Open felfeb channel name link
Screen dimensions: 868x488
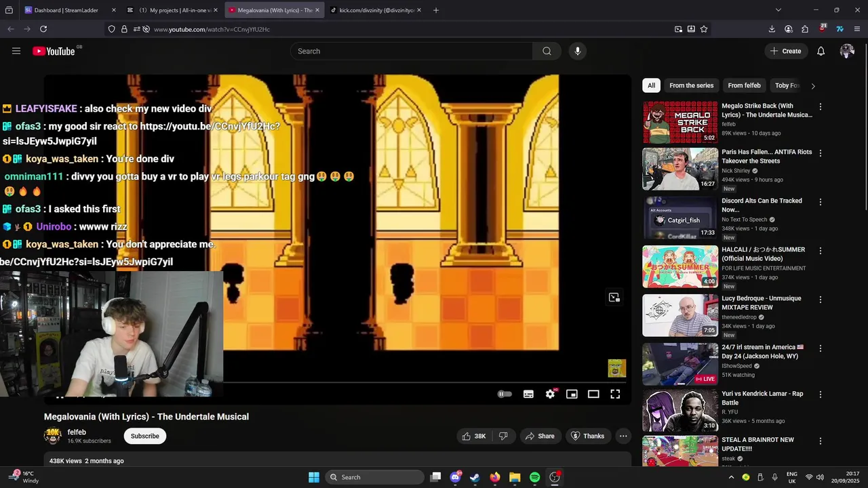coord(77,432)
